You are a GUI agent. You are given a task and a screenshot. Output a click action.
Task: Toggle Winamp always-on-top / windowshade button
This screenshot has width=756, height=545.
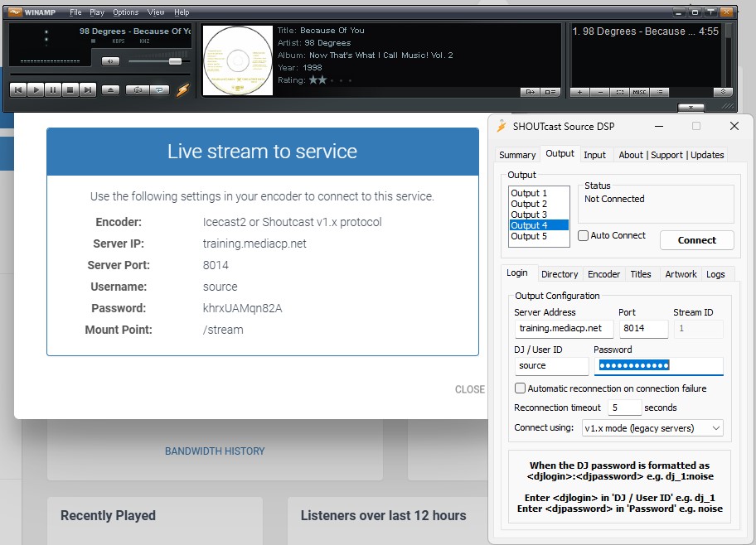tap(710, 12)
